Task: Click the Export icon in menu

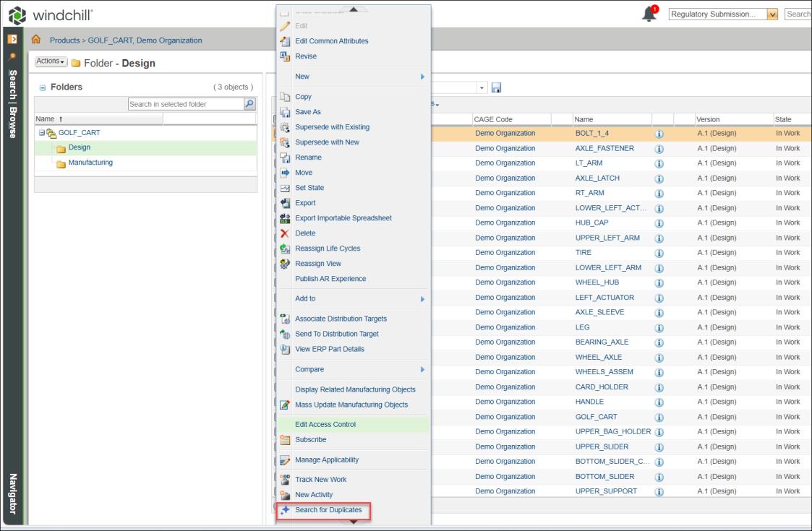Action: [x=285, y=203]
